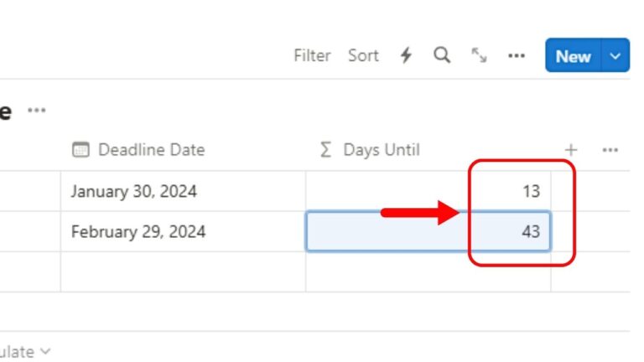Click the Days Until cell showing 13
Screen dimensions: 644x362
pyautogui.click(x=428, y=191)
